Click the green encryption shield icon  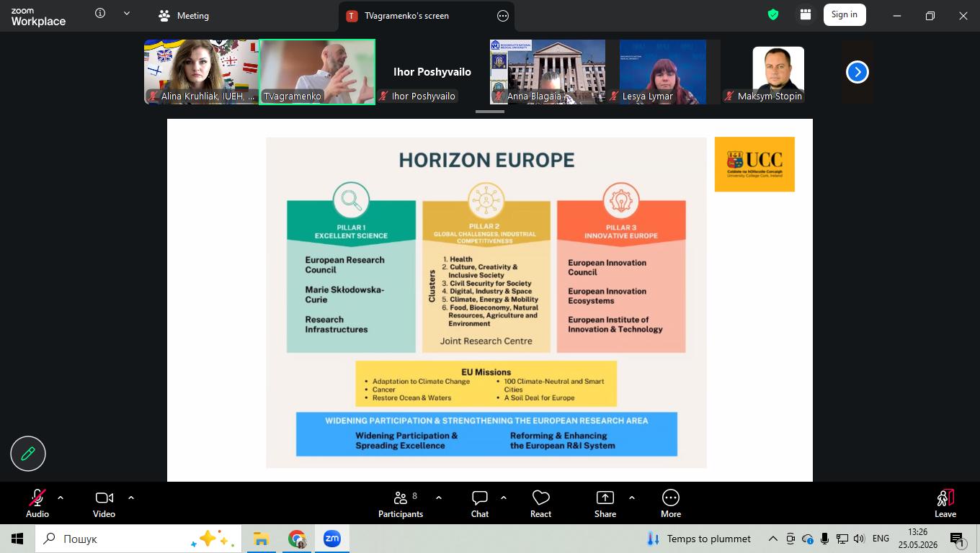(x=773, y=14)
